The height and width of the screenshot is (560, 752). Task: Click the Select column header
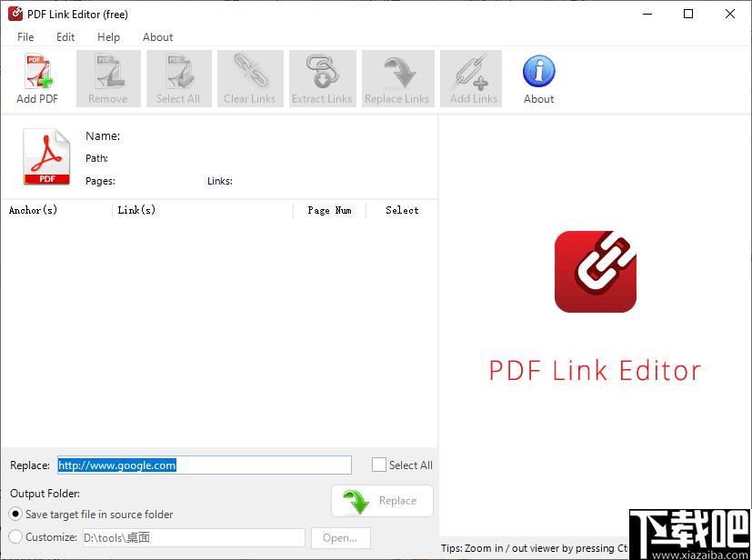coord(402,210)
